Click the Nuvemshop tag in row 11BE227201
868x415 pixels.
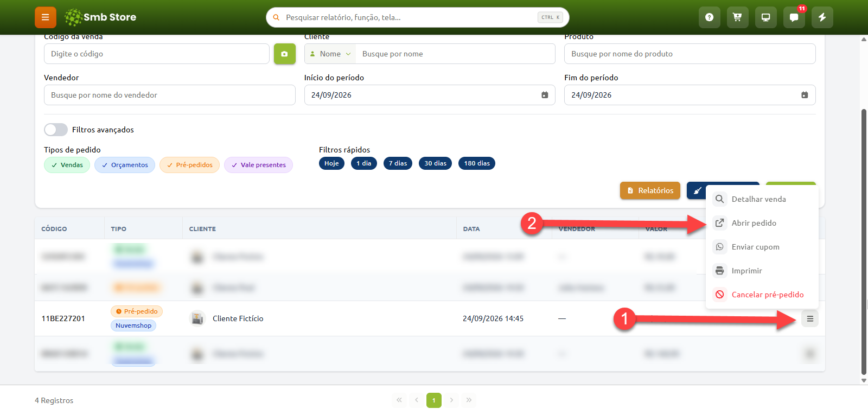[x=133, y=325]
